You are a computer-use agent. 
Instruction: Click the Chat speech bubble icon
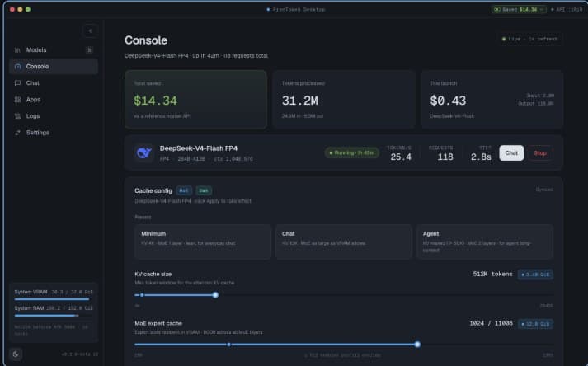pos(17,83)
